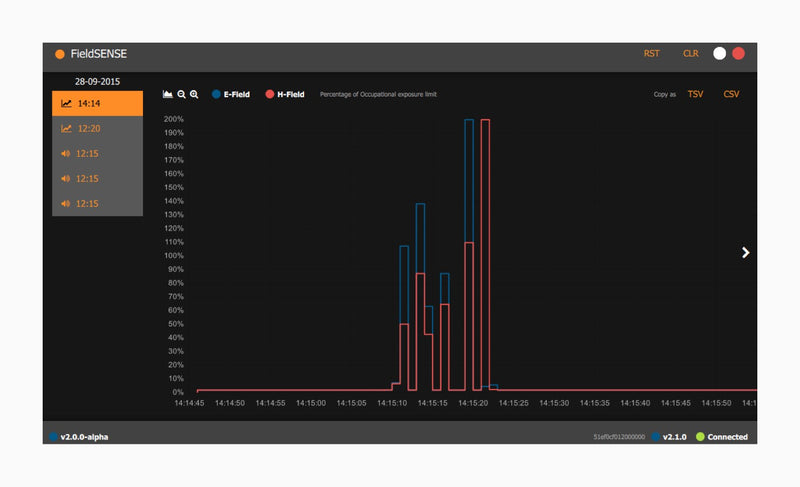Click the area chart icon in toolbar
800x487 pixels.
[168, 94]
